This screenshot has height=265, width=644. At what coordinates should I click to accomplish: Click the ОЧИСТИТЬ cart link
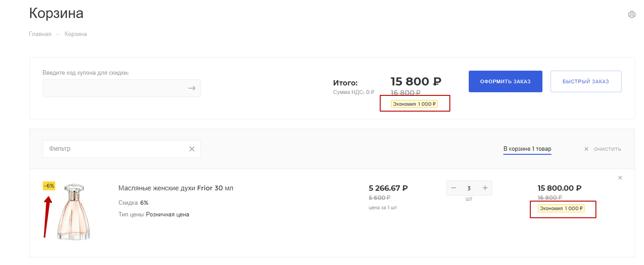click(x=607, y=149)
